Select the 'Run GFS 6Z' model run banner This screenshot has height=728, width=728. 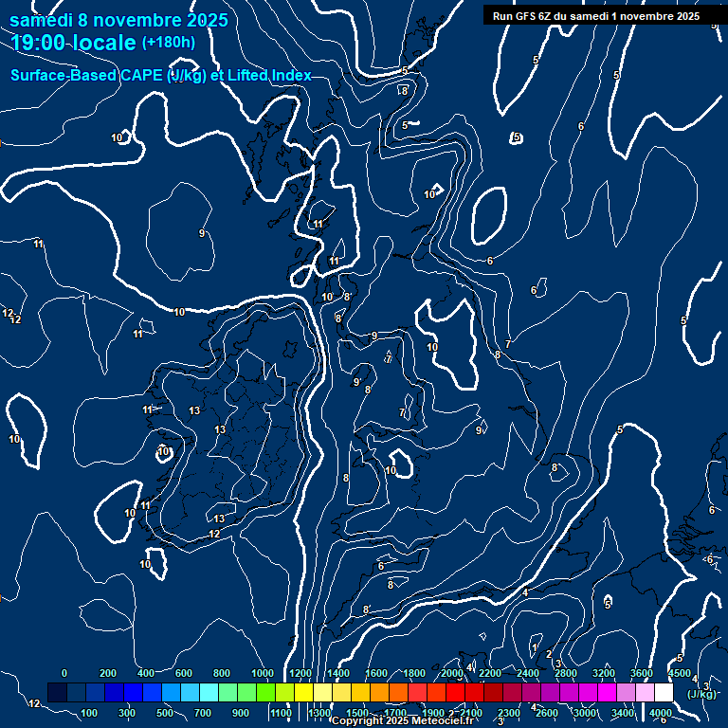[595, 15]
